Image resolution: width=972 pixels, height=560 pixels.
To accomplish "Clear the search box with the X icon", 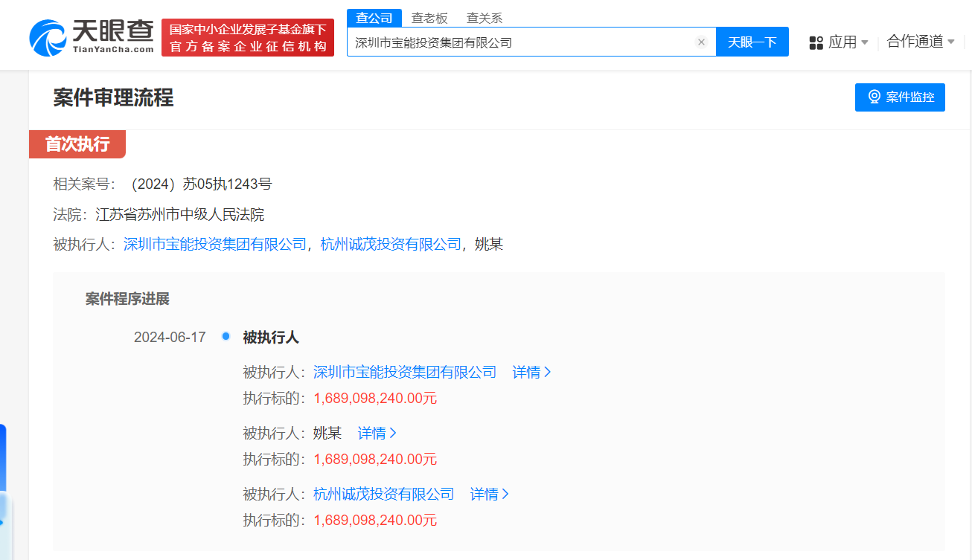I will point(701,42).
